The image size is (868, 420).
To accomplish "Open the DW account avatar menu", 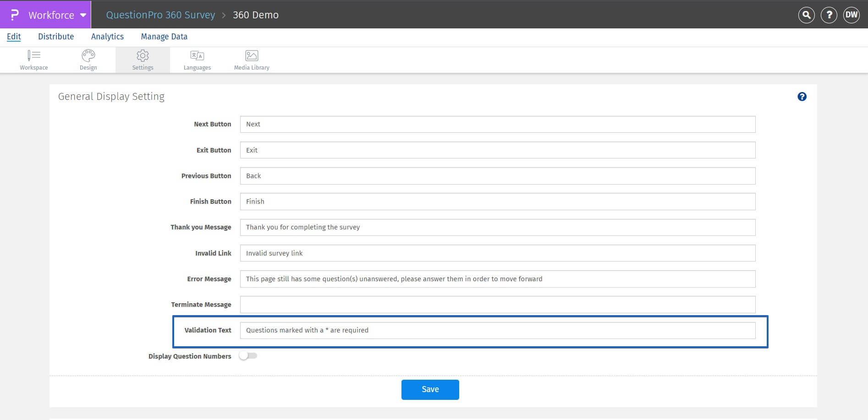I will (852, 15).
